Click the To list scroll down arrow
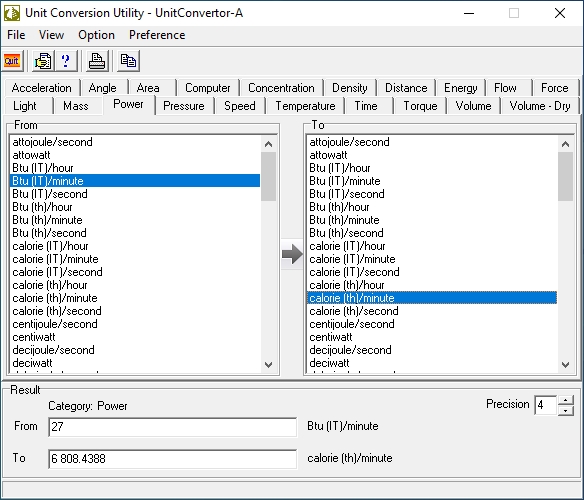Screen dimensions: 584x500 click(x=565, y=364)
